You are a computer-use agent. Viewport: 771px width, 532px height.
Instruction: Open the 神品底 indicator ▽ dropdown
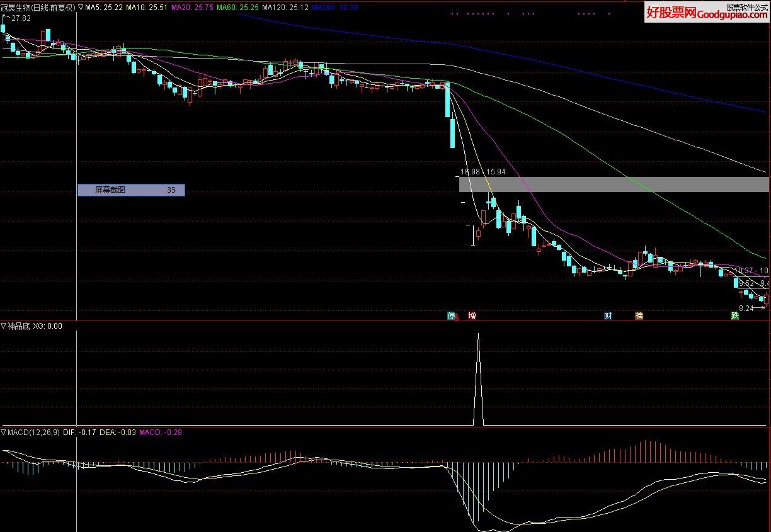coord(3,326)
